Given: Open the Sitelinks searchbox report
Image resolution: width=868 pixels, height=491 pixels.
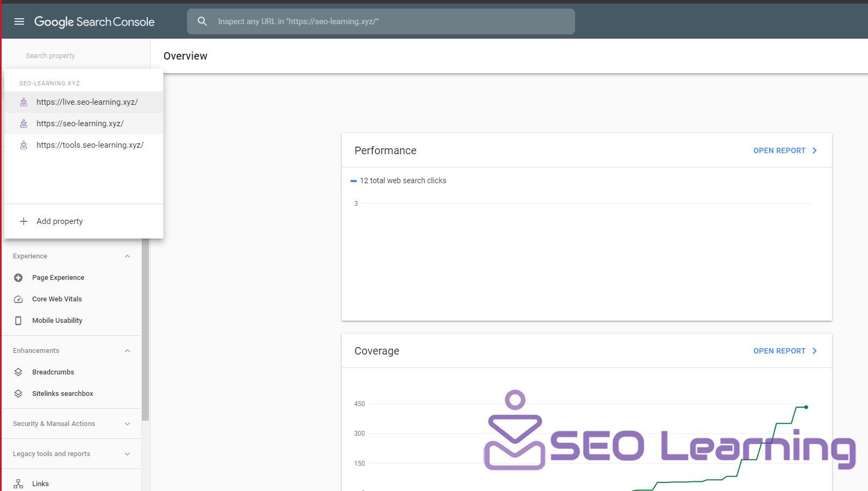Looking at the screenshot, I should click(62, 394).
